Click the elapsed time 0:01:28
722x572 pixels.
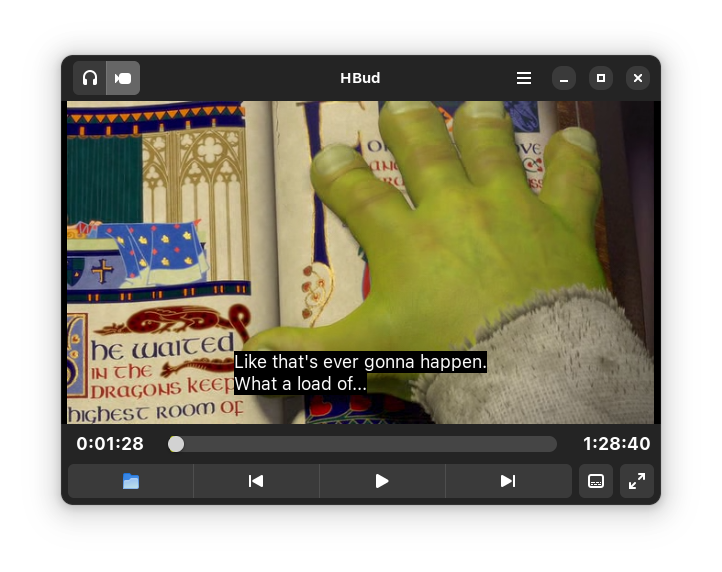click(110, 444)
